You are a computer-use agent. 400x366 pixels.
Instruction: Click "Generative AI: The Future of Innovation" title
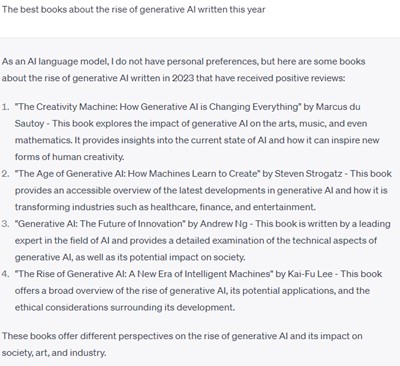(x=100, y=224)
